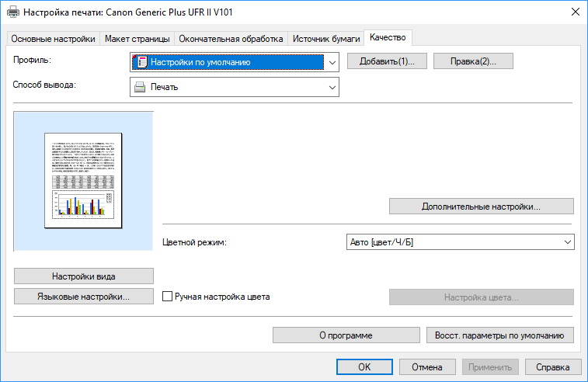This screenshot has width=588, height=382.
Task: Click Восст. параметры по умолчанию
Action: (x=500, y=335)
